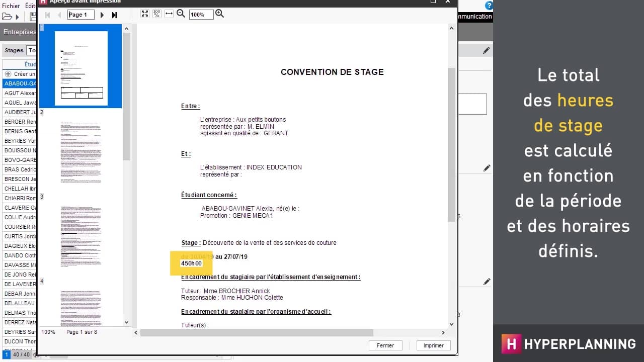Select student AGUT in background list

[20, 93]
